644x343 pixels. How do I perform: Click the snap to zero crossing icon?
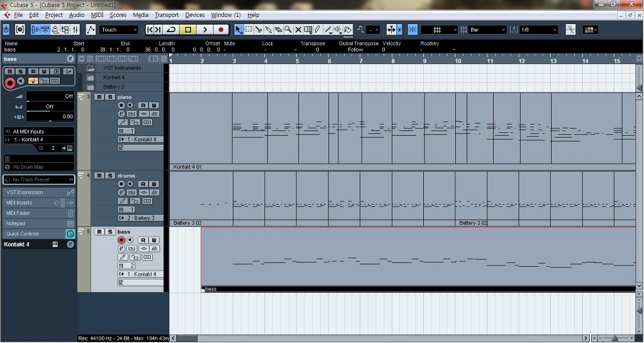coord(570,30)
